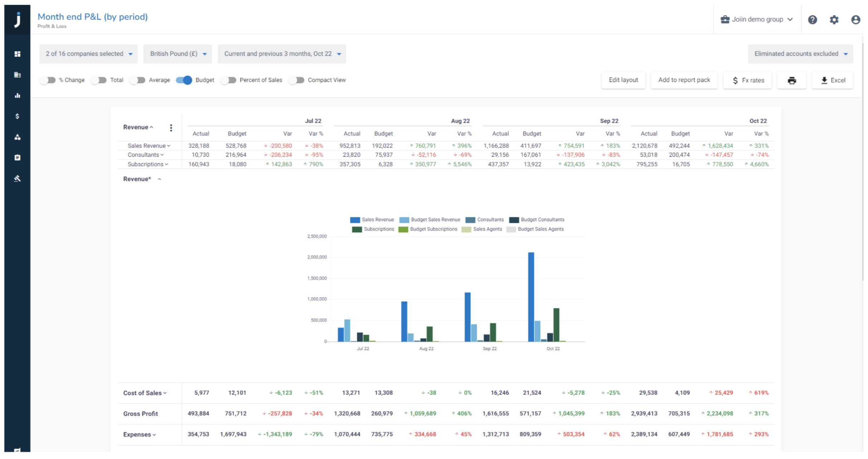Open the bar chart reports sidebar icon
The image size is (868, 459).
pyautogui.click(x=17, y=96)
